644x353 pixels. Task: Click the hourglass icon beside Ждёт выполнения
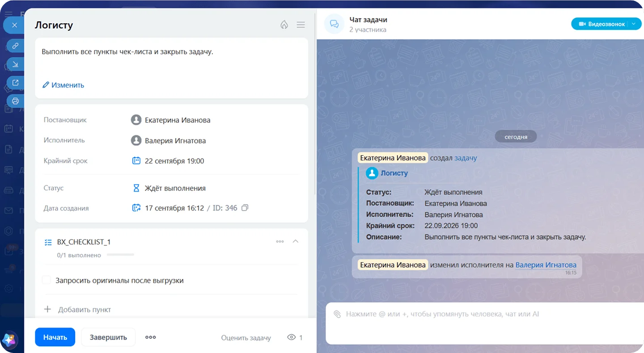point(136,188)
